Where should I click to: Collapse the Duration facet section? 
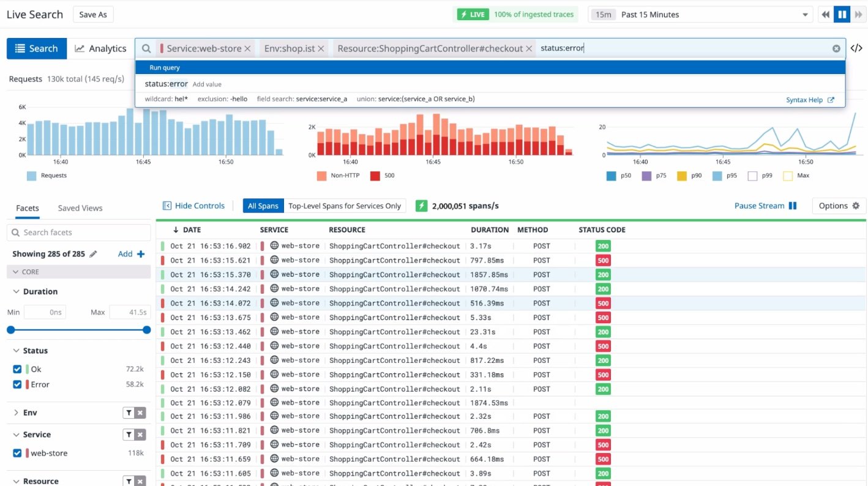click(x=16, y=292)
